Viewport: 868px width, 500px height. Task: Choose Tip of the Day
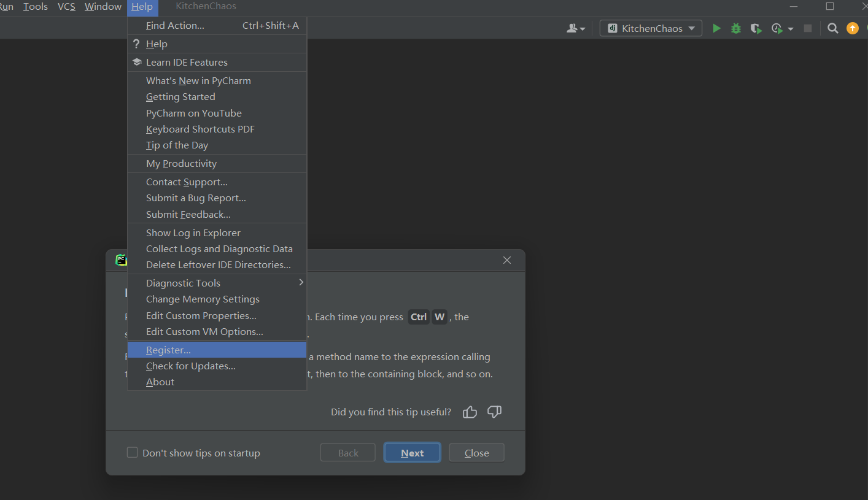(217, 145)
